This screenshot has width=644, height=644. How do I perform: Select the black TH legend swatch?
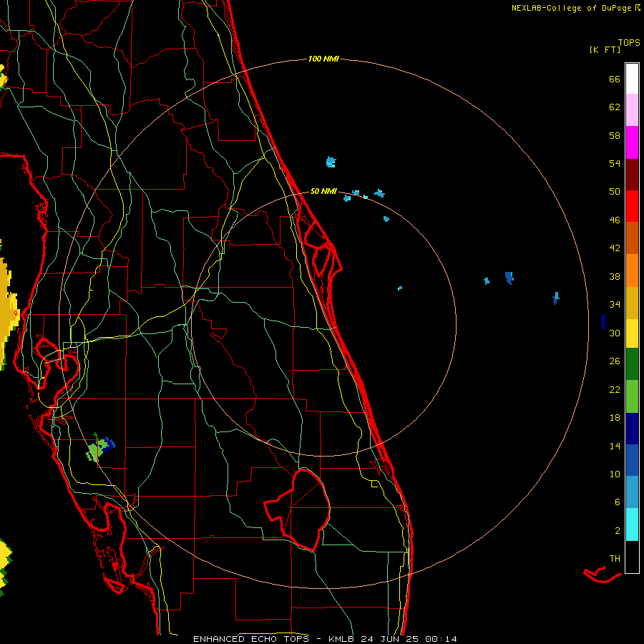pos(632,557)
